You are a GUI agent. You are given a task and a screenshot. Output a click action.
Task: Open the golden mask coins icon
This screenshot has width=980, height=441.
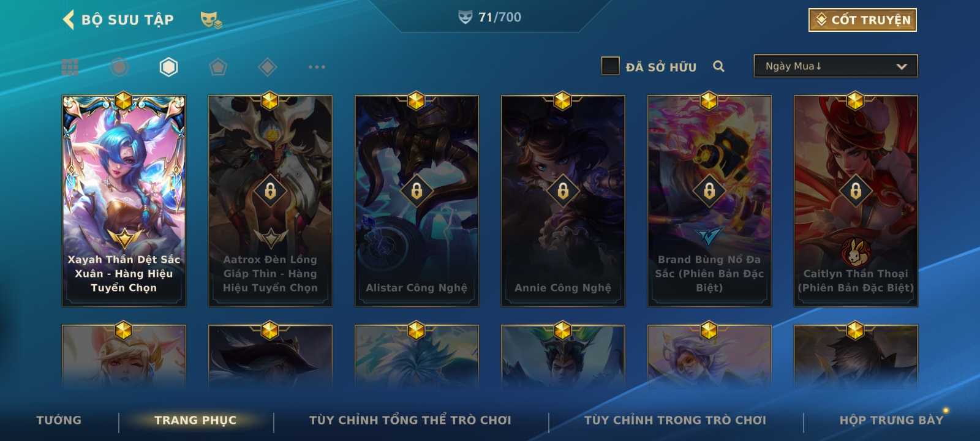[211, 20]
